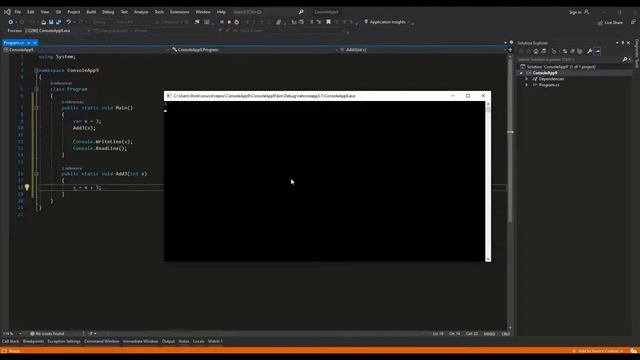Click the Add3(x); call line

click(x=84, y=128)
